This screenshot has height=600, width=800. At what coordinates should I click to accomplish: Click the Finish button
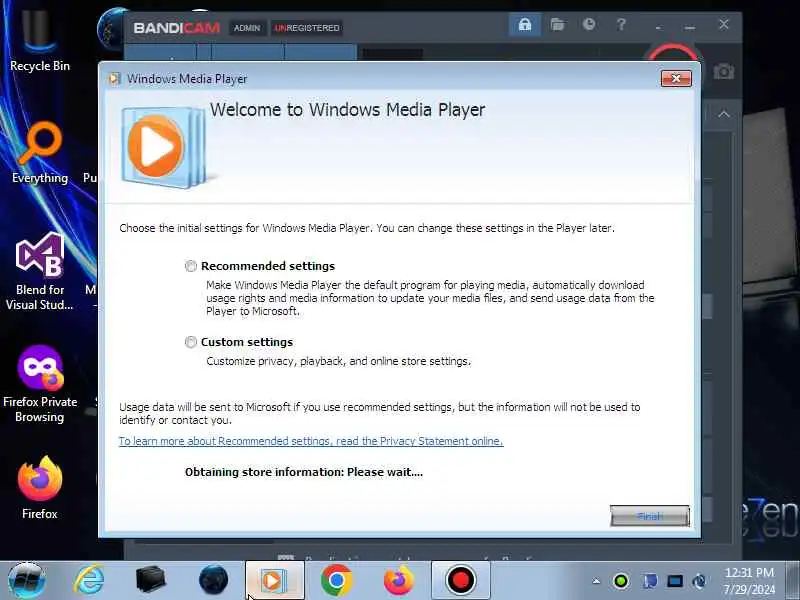coord(649,516)
